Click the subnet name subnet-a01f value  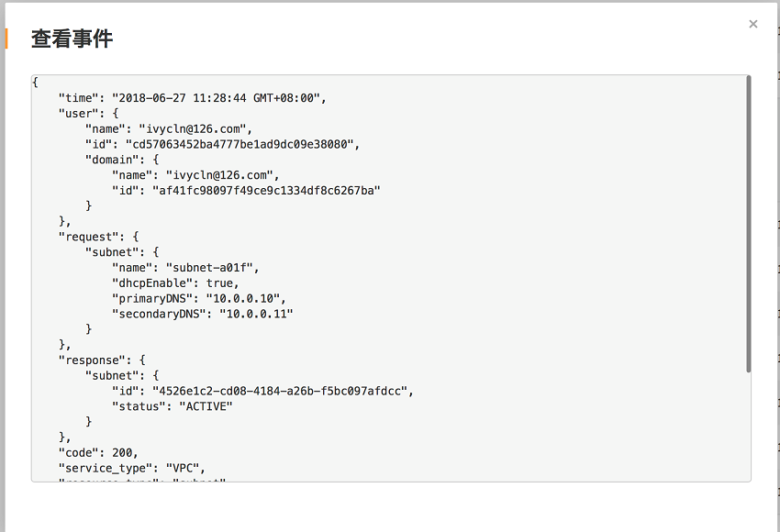click(x=209, y=268)
